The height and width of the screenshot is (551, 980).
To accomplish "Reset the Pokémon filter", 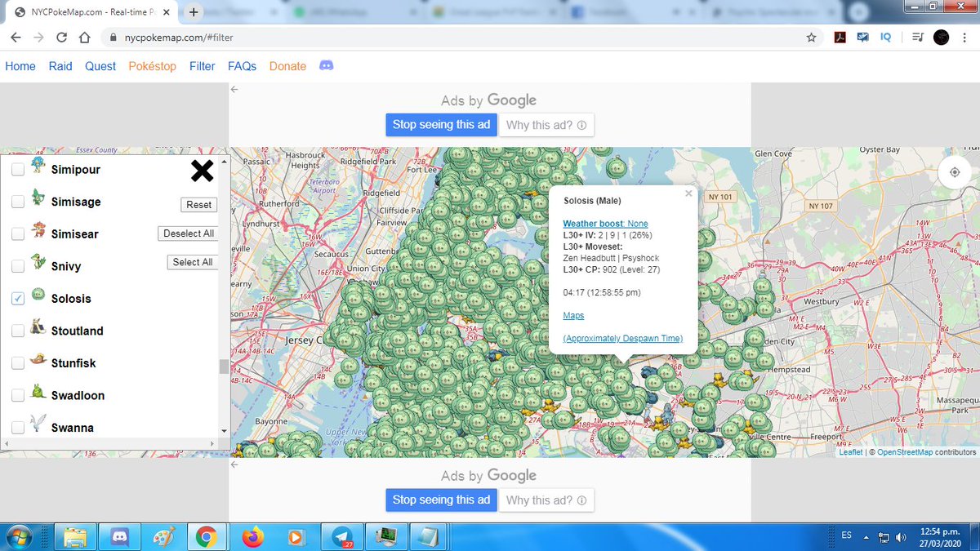I will [x=199, y=205].
